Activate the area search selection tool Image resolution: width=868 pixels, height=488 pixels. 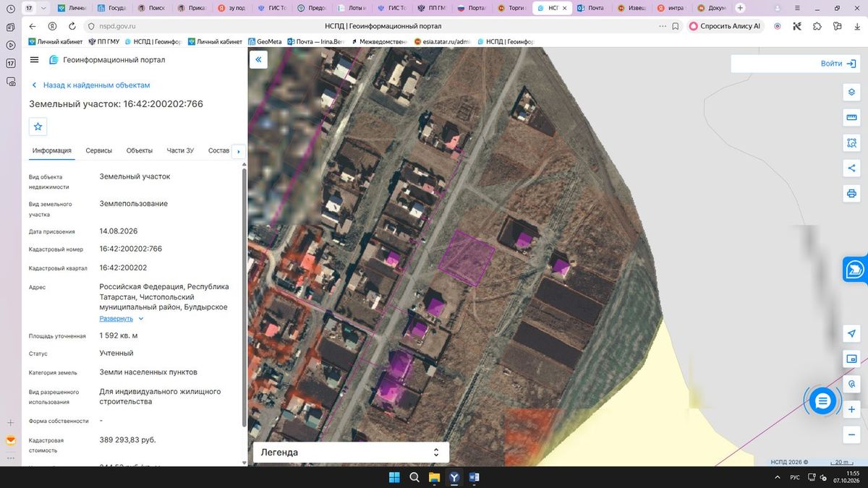[x=851, y=143]
